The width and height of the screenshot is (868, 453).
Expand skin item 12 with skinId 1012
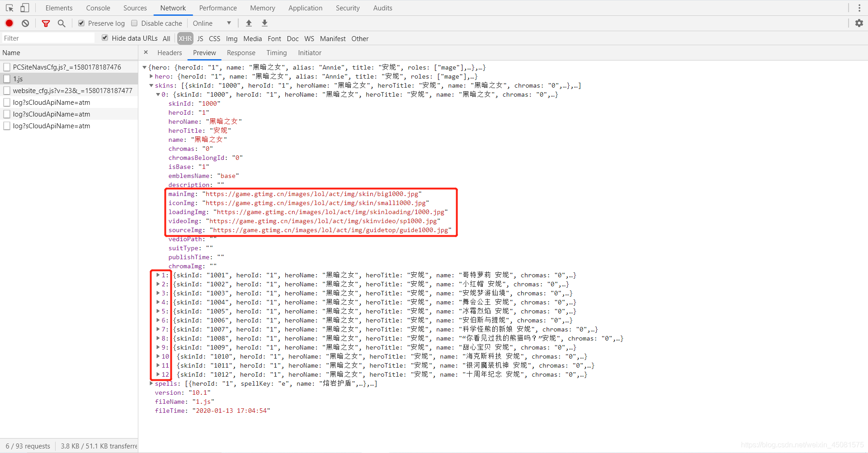(x=158, y=374)
